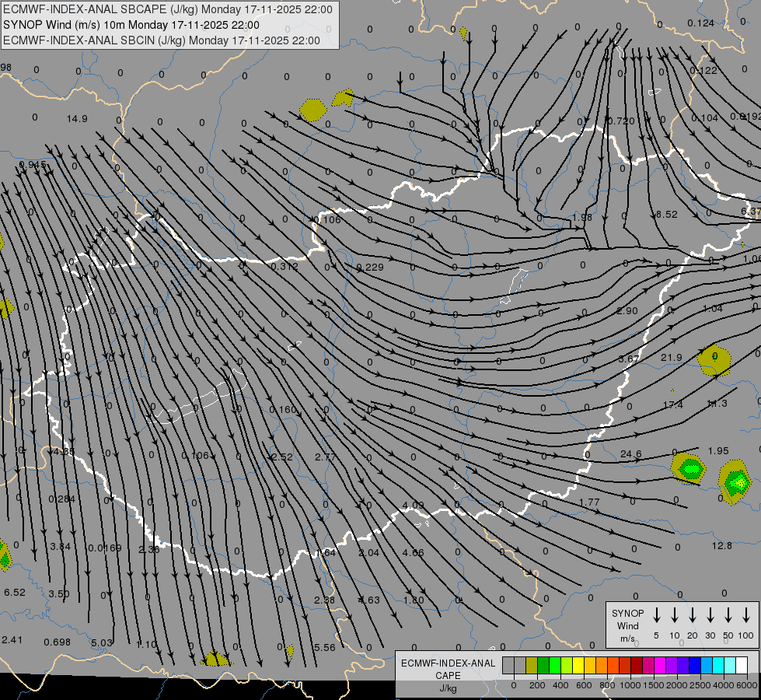Click the map value 2.04
Viewport: 761px width, 700px height.
[369, 552]
